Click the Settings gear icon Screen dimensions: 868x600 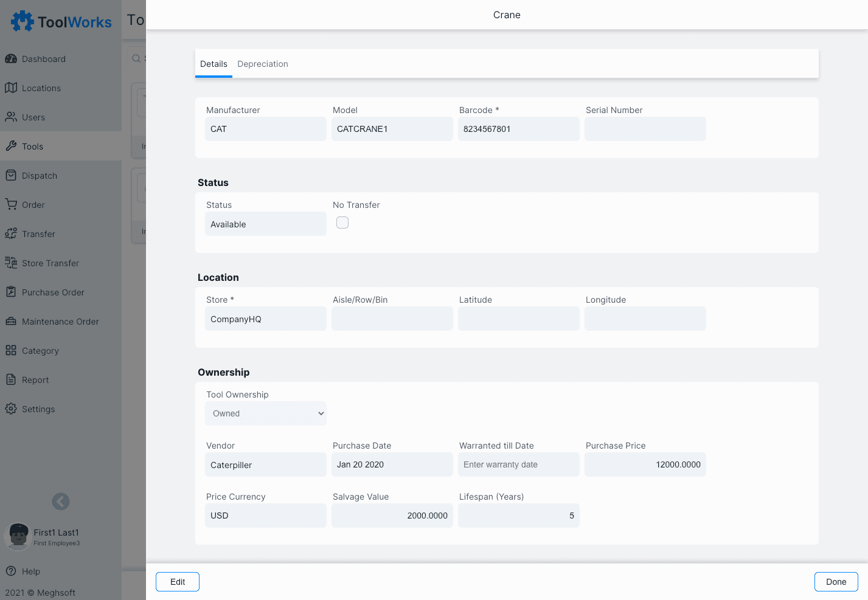pyautogui.click(x=11, y=409)
